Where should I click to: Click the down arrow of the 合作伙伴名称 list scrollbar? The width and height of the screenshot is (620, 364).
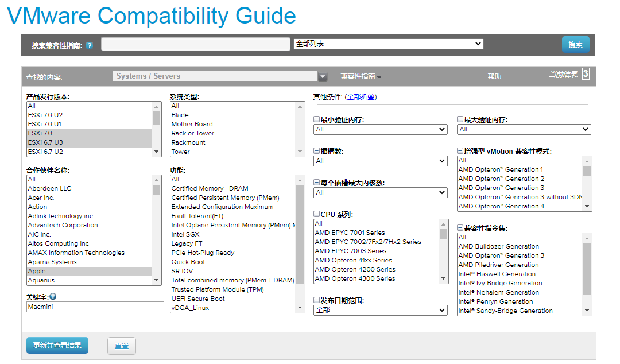point(157,281)
